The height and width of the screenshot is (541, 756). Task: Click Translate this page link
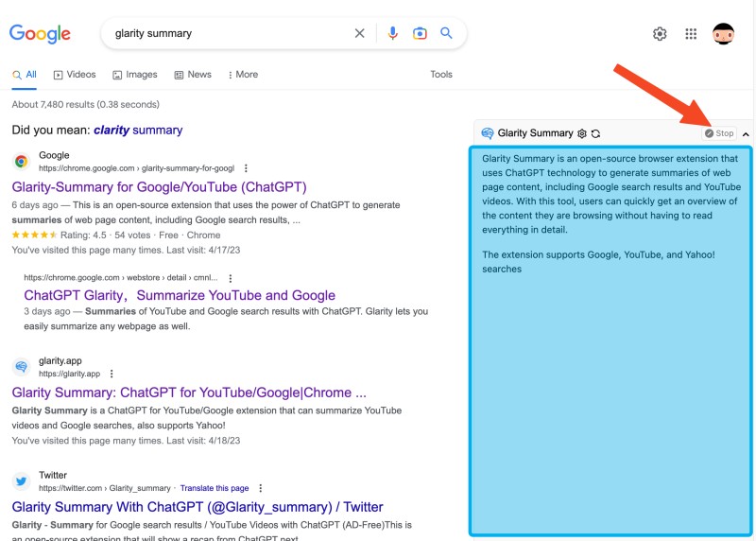click(215, 488)
